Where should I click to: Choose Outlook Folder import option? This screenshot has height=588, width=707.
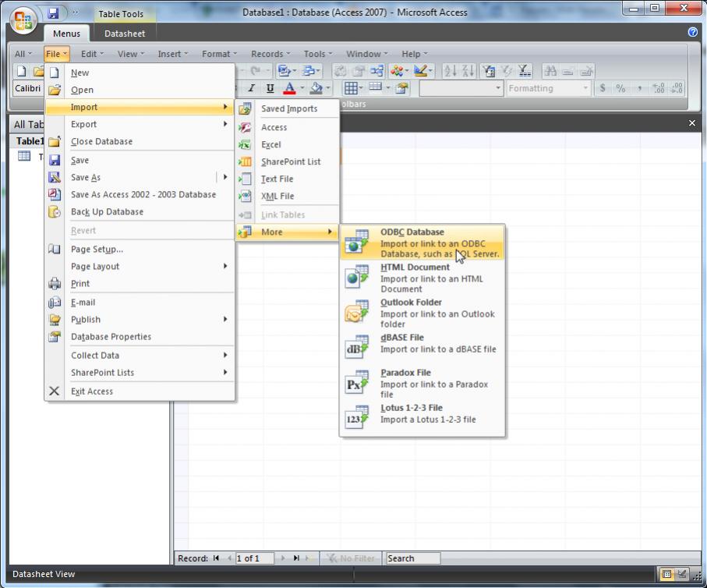click(422, 313)
